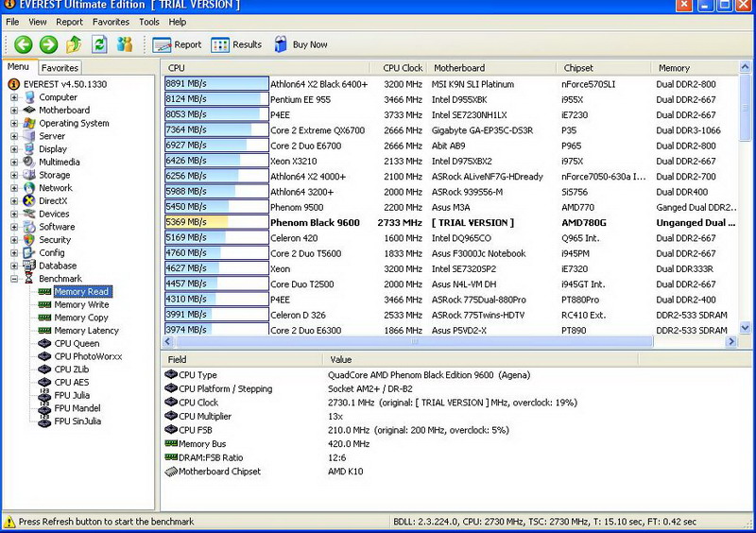Switch to the Favorites tab
The height and width of the screenshot is (533, 756).
[x=60, y=68]
